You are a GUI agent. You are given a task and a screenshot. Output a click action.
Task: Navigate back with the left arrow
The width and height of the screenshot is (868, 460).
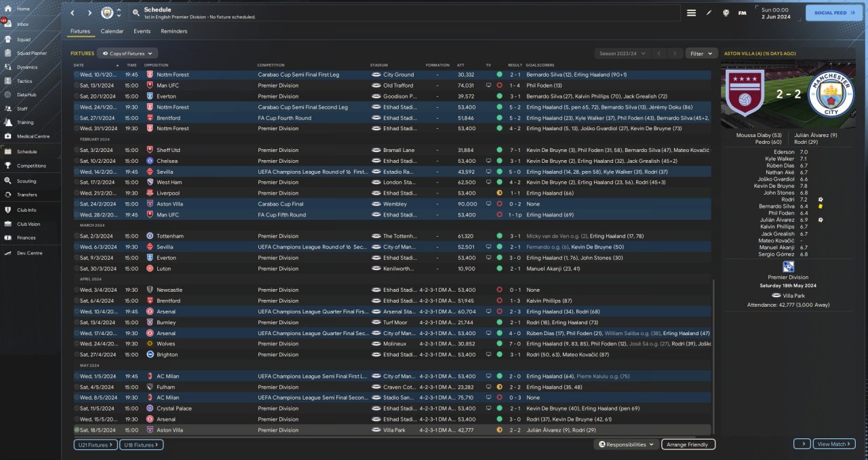73,13
